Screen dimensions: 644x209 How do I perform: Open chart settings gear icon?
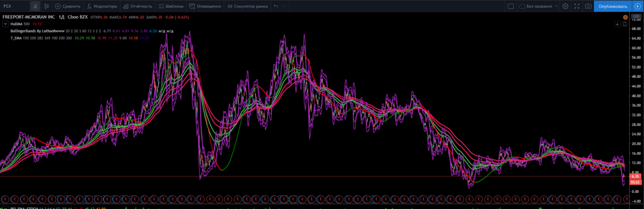565,6
